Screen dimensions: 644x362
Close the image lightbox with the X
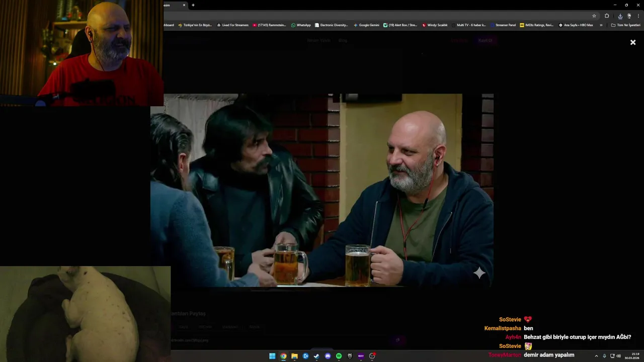click(x=633, y=42)
